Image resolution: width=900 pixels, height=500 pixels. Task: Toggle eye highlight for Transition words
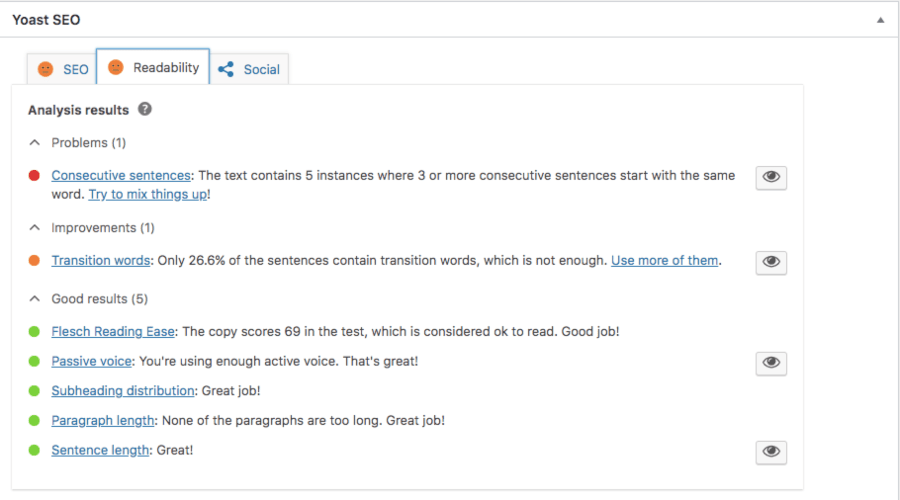771,262
